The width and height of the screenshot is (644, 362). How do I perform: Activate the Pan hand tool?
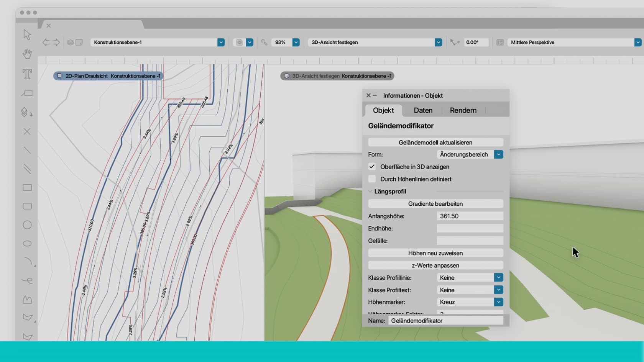coord(26,54)
